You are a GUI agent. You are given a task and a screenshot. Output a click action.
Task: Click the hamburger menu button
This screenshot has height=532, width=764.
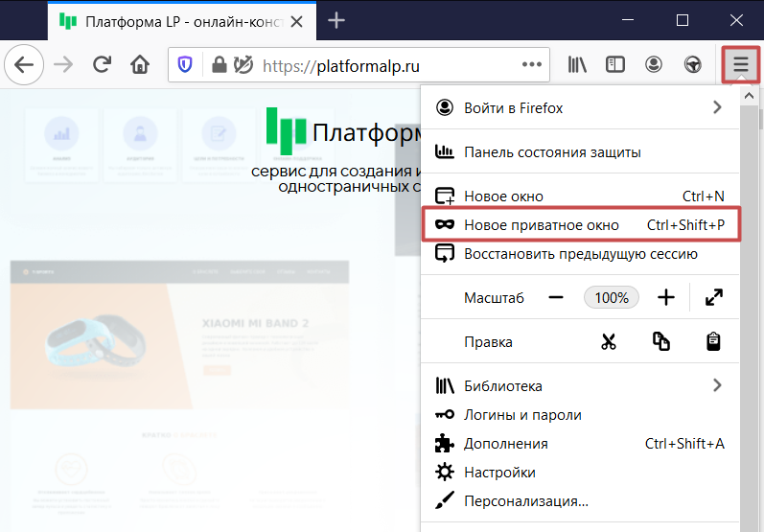(x=740, y=65)
